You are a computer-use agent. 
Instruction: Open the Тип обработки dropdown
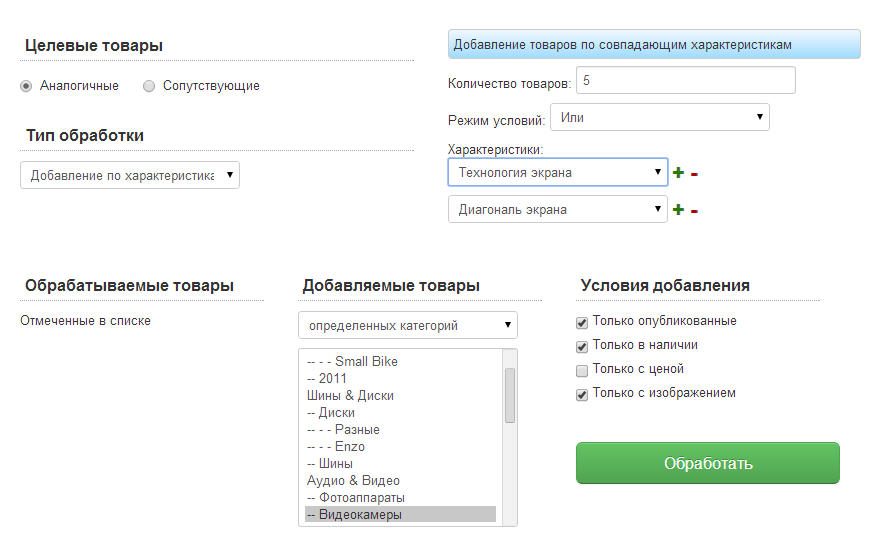130,175
